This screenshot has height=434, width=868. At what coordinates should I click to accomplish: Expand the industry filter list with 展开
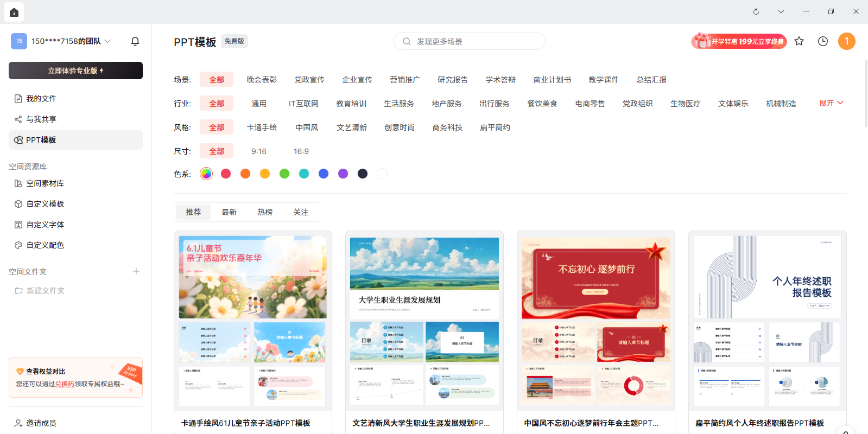click(x=831, y=103)
